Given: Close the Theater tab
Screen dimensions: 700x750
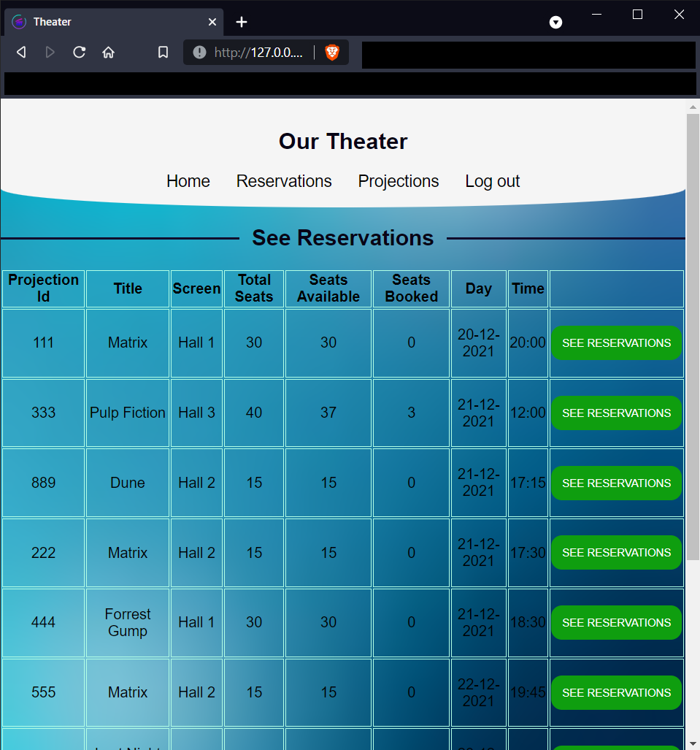Looking at the screenshot, I should pyautogui.click(x=212, y=22).
